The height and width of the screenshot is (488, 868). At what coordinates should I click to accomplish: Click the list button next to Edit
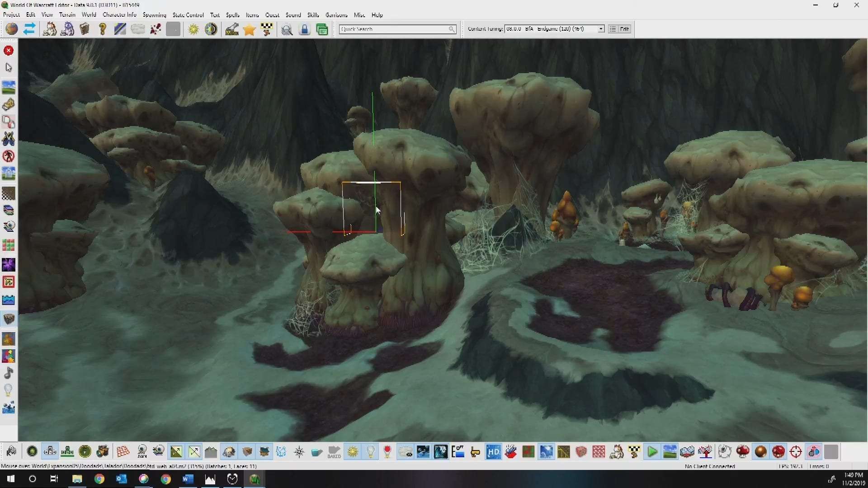tap(613, 29)
